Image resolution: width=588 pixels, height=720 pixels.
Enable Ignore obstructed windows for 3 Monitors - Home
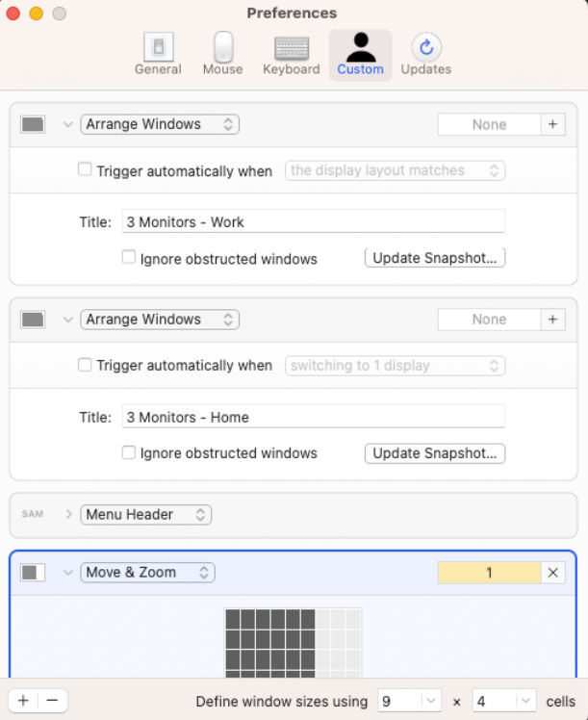(x=129, y=452)
